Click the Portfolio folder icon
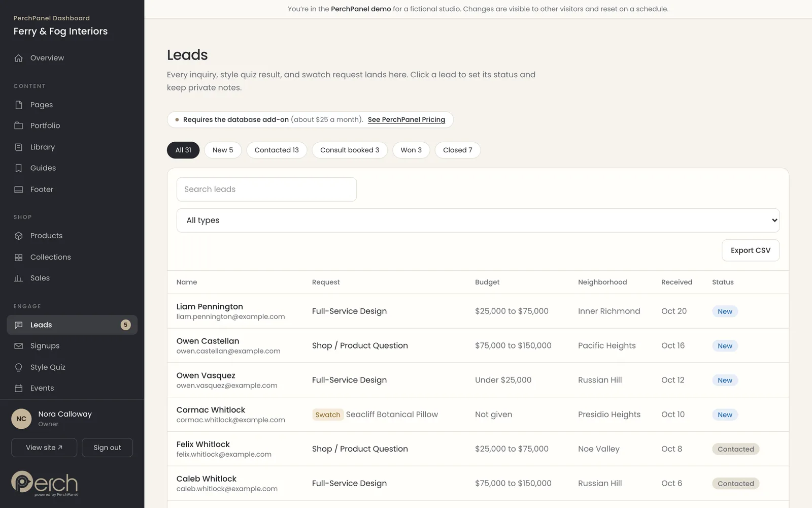This screenshot has height=508, width=812. click(19, 125)
